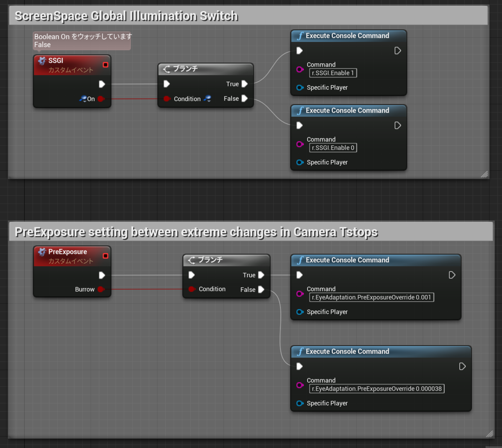Screen dimensions: 502x448
Task: Click the r.SSGI.Enable 0 command field
Action: (x=333, y=148)
